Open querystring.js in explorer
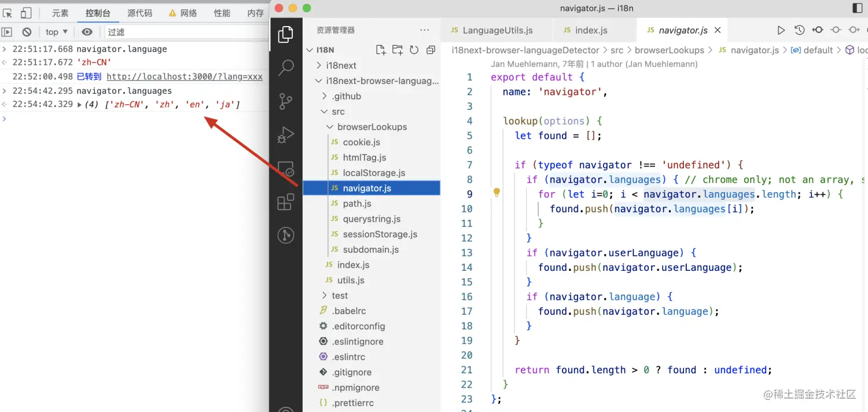 tap(372, 219)
